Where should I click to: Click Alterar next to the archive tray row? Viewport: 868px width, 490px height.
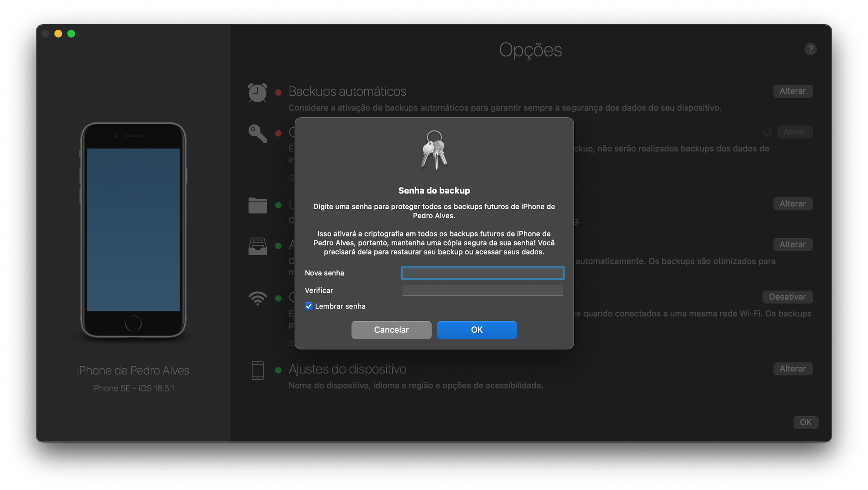point(792,244)
